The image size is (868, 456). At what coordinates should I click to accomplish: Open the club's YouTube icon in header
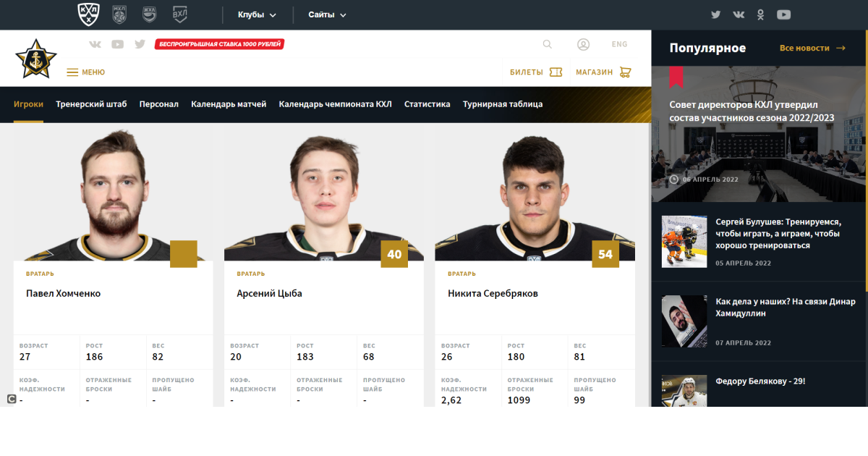click(x=117, y=44)
